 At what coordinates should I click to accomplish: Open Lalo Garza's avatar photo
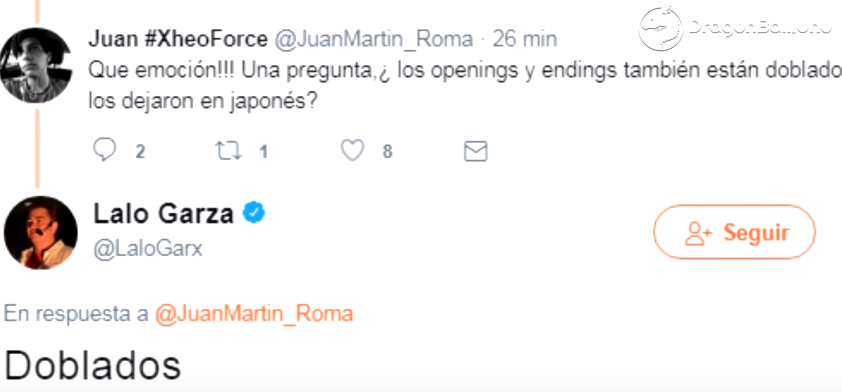point(41,232)
